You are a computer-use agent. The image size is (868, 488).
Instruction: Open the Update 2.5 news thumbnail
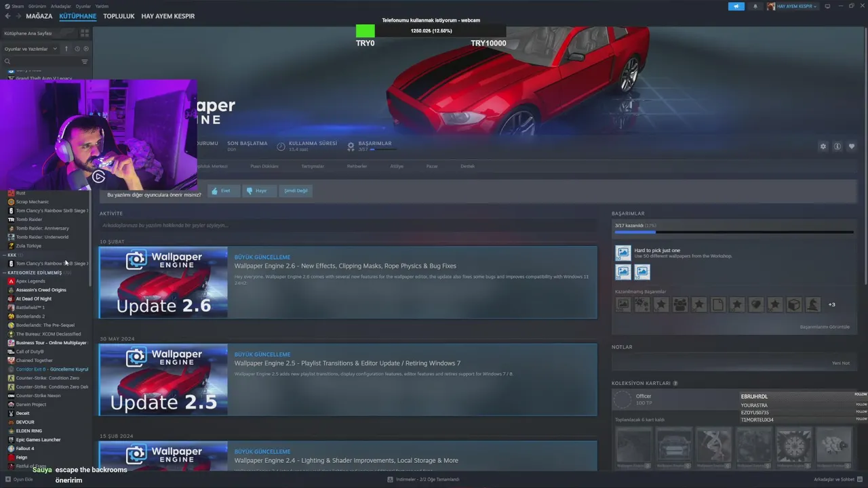[163, 380]
